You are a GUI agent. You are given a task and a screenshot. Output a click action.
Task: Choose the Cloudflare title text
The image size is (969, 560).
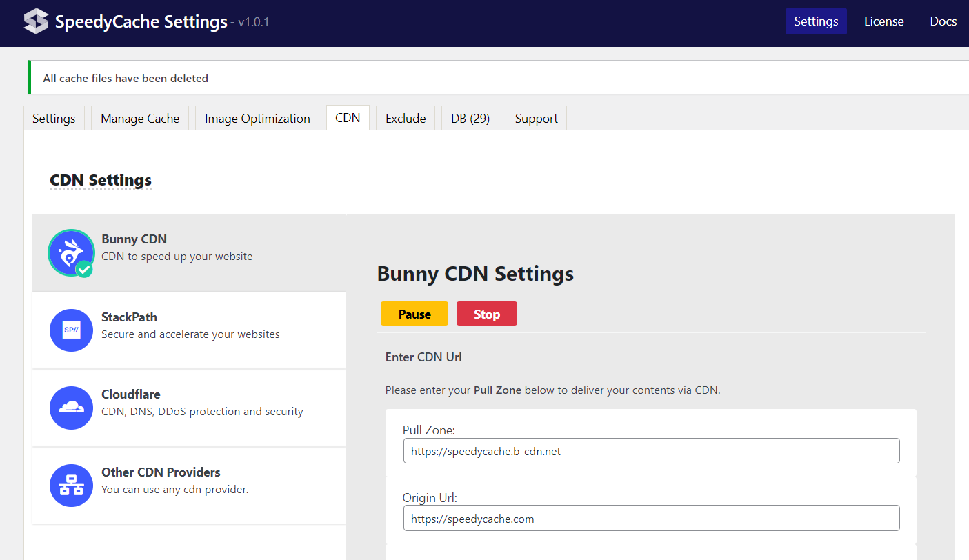point(130,394)
